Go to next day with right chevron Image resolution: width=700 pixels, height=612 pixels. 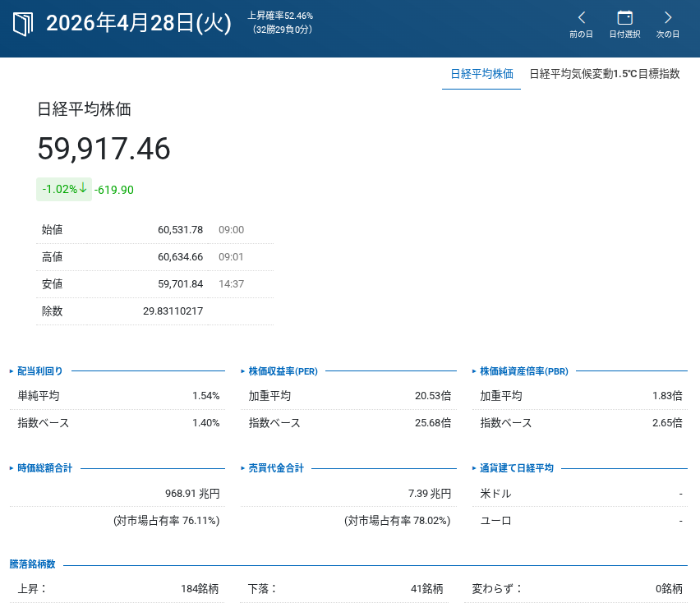point(667,18)
